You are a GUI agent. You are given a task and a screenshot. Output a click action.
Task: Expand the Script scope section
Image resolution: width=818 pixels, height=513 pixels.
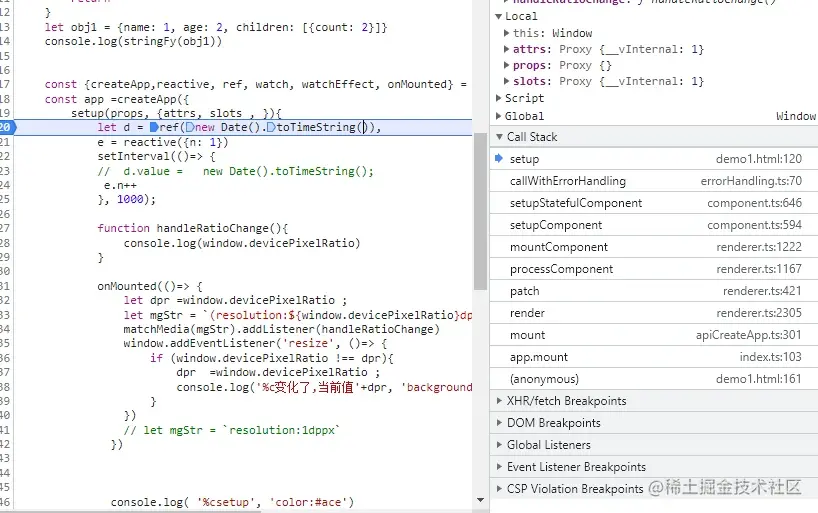(x=499, y=98)
